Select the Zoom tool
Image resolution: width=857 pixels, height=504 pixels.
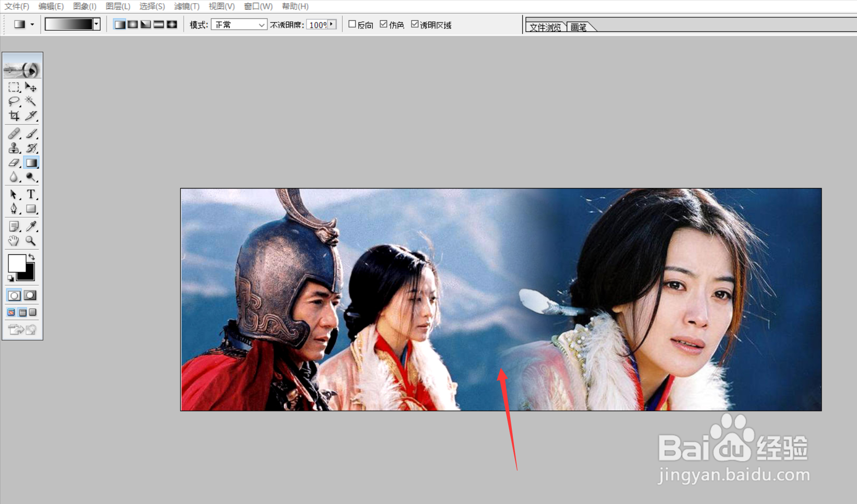31,241
